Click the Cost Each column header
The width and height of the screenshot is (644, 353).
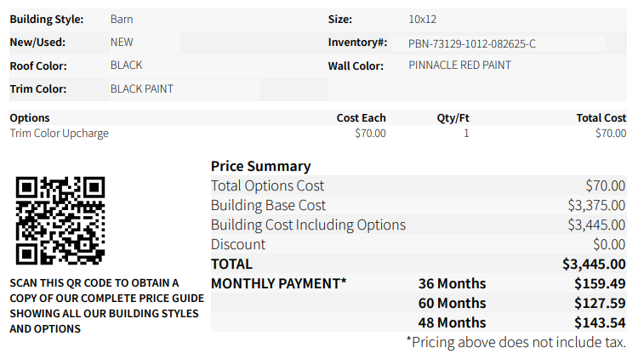[x=361, y=118]
